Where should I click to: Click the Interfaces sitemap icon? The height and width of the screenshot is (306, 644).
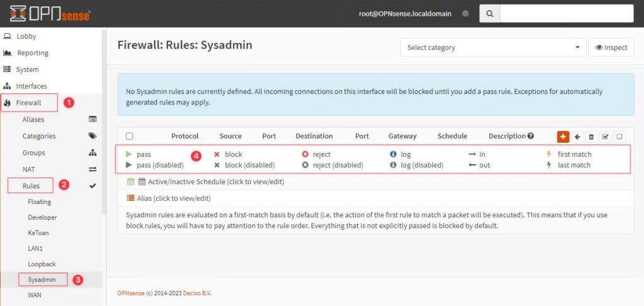pyautogui.click(x=7, y=86)
